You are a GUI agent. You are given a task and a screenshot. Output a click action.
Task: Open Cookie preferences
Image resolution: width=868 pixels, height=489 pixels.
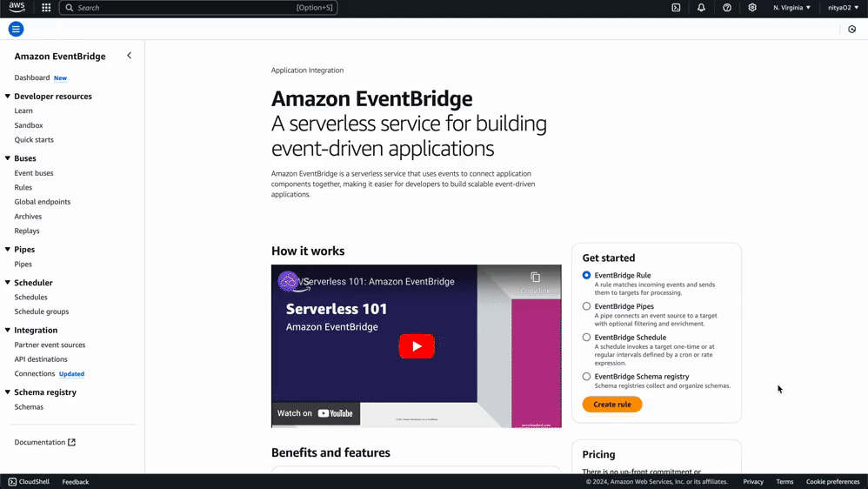[832, 482]
